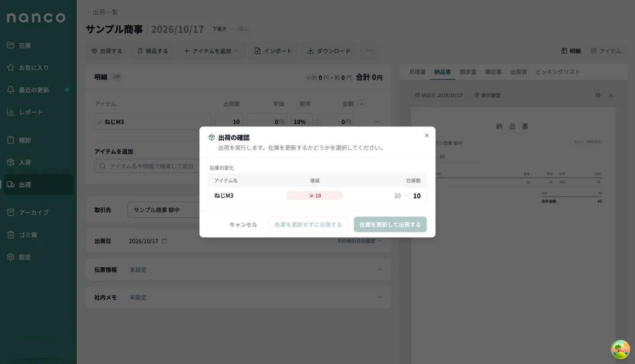Viewport: 635px width, 364px height.
Task: Open 出荷 shipping in sidebar
Action: click(x=38, y=185)
